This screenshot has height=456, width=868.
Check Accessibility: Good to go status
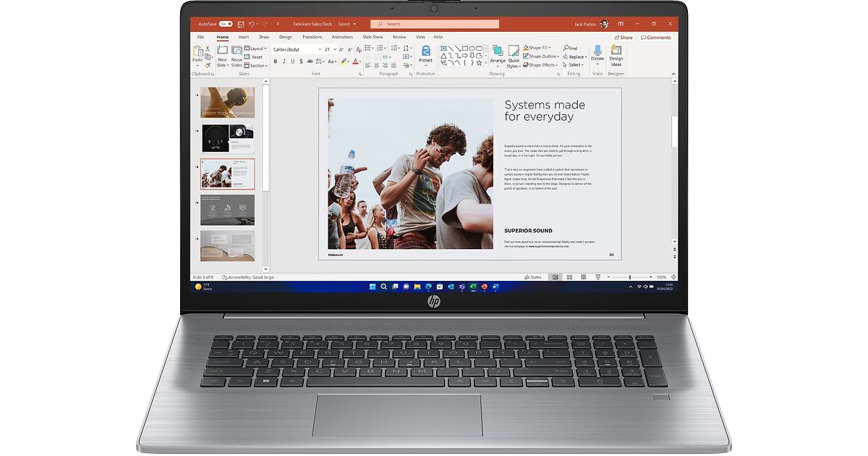[248, 277]
